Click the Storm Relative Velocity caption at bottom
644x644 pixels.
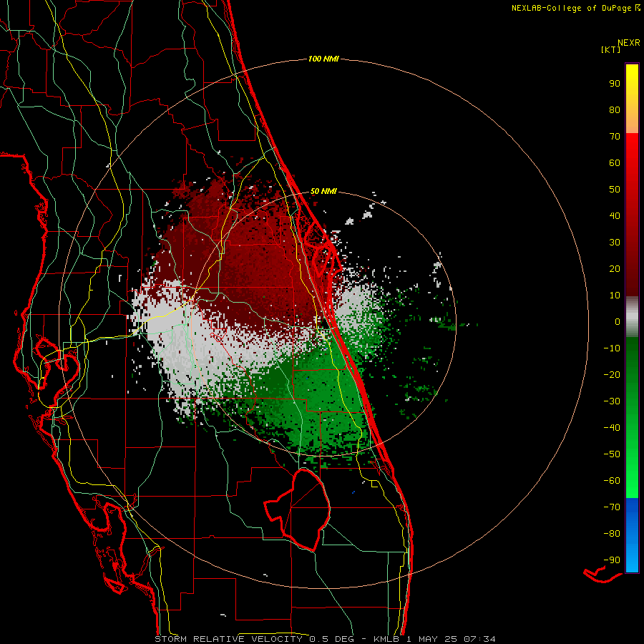325,639
